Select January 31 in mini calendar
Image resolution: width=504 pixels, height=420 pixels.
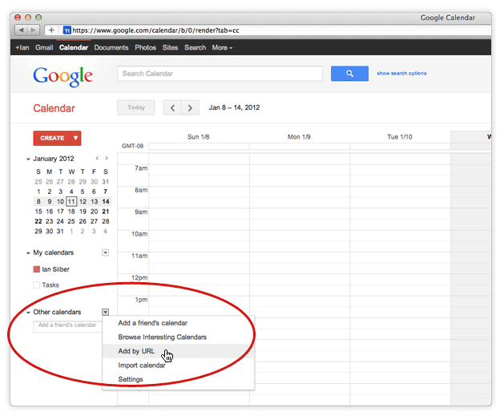tap(60, 231)
